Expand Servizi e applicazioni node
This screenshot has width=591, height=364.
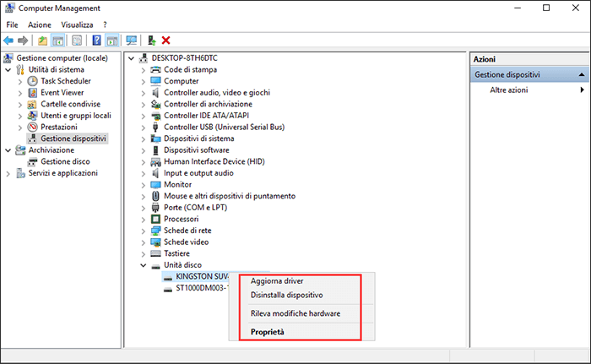8,173
